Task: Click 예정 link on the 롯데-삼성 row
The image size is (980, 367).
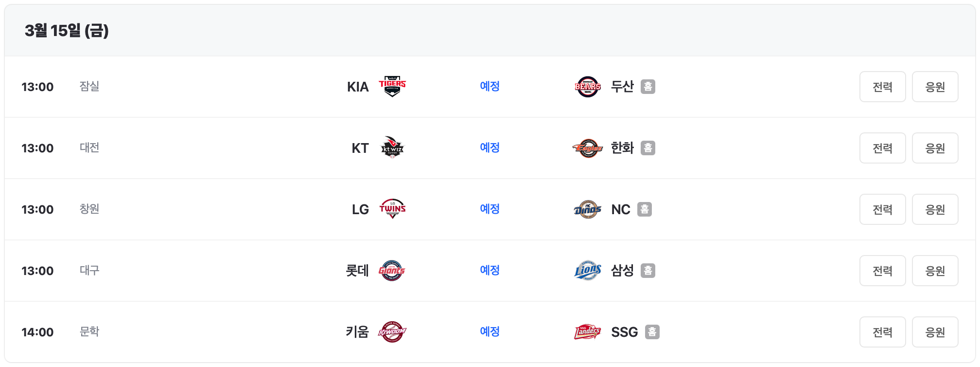Action: [x=490, y=271]
